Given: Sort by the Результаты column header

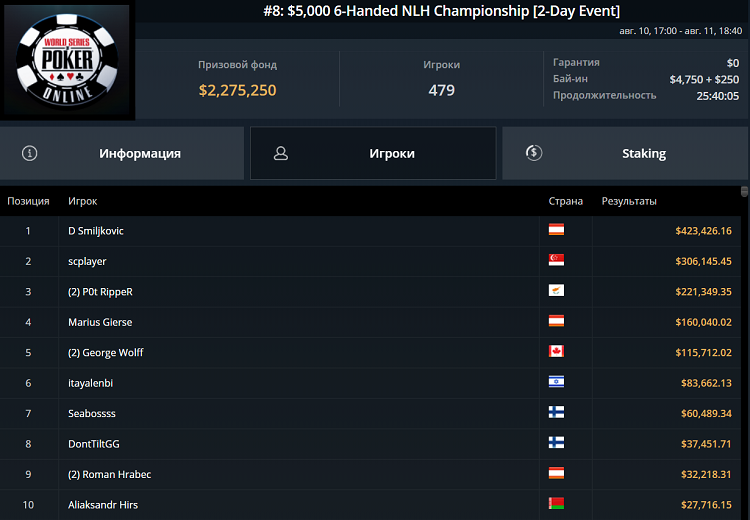Looking at the screenshot, I should coord(628,201).
